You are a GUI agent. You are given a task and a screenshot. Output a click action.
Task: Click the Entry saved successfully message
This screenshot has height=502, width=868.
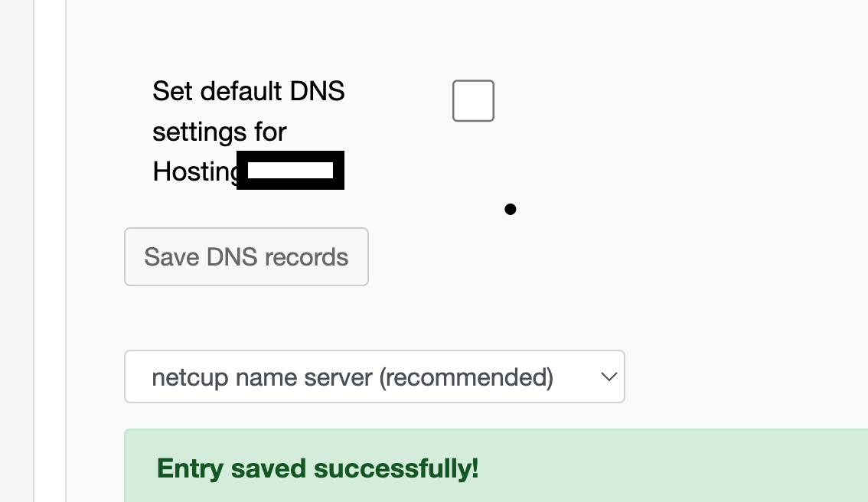(x=318, y=469)
